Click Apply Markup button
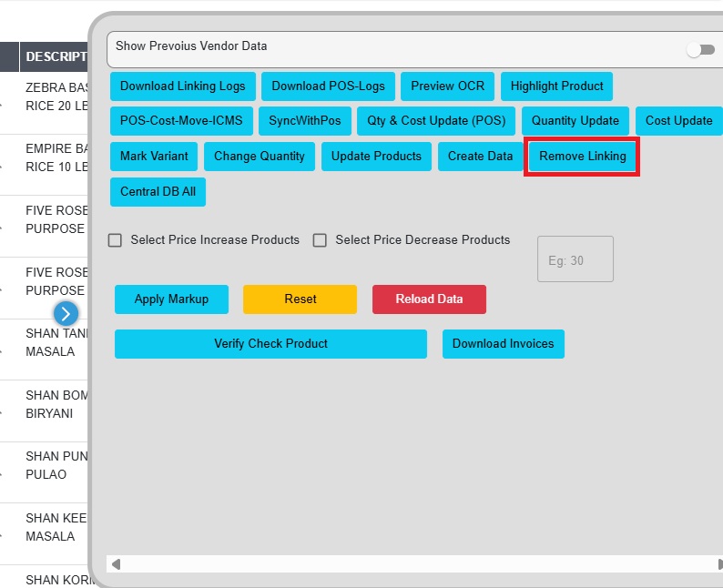Screen dimensions: 723x588 (x=171, y=299)
